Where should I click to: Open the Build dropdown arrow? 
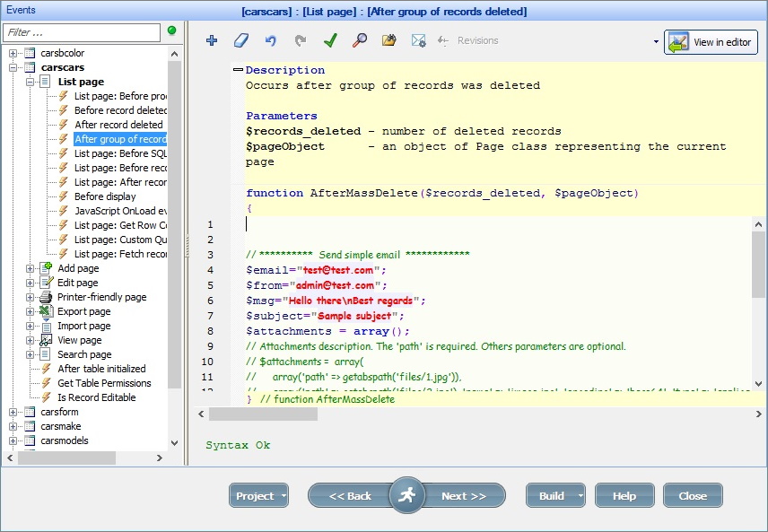click(581, 496)
